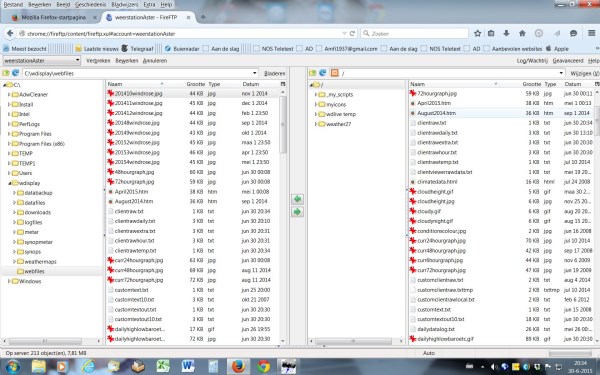Click the Firefox home toolbar icon

click(522, 33)
